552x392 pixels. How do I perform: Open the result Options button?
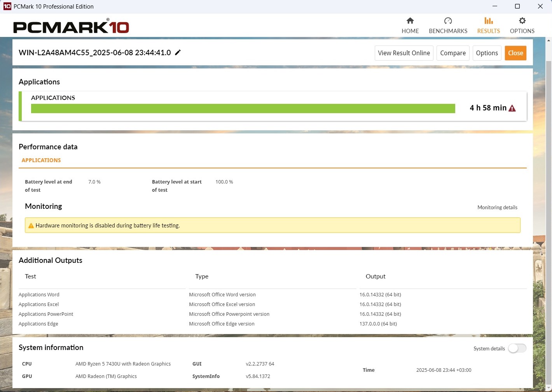pos(487,53)
